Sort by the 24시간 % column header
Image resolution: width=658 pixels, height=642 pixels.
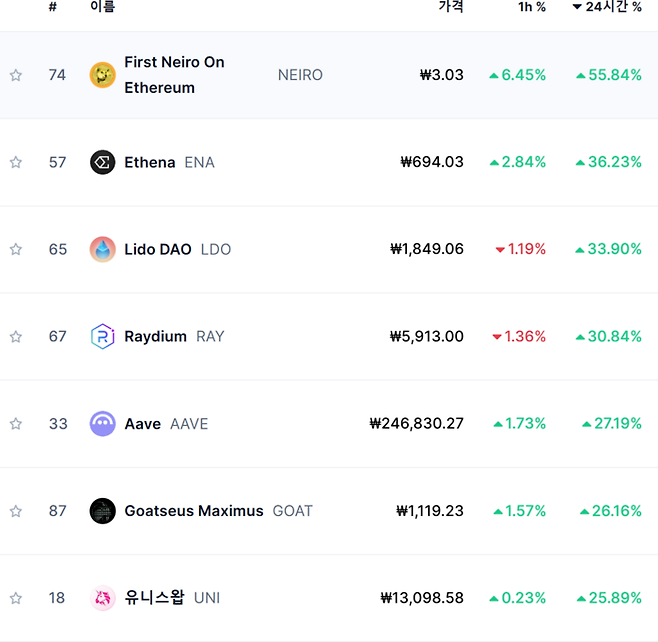(x=607, y=6)
